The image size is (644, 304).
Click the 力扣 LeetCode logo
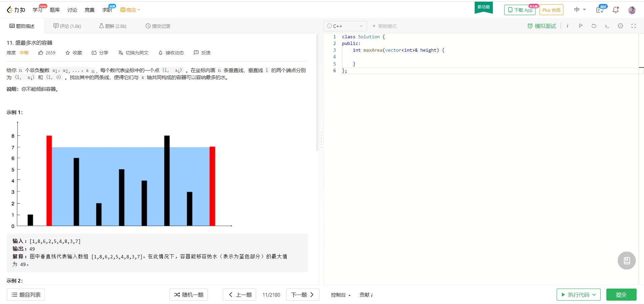coord(16,9)
